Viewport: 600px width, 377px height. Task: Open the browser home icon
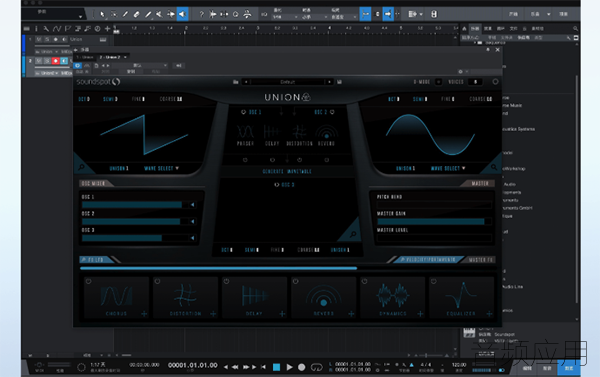[464, 29]
